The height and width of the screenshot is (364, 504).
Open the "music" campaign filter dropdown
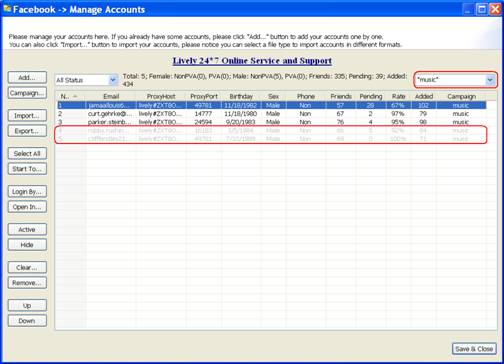pos(456,80)
